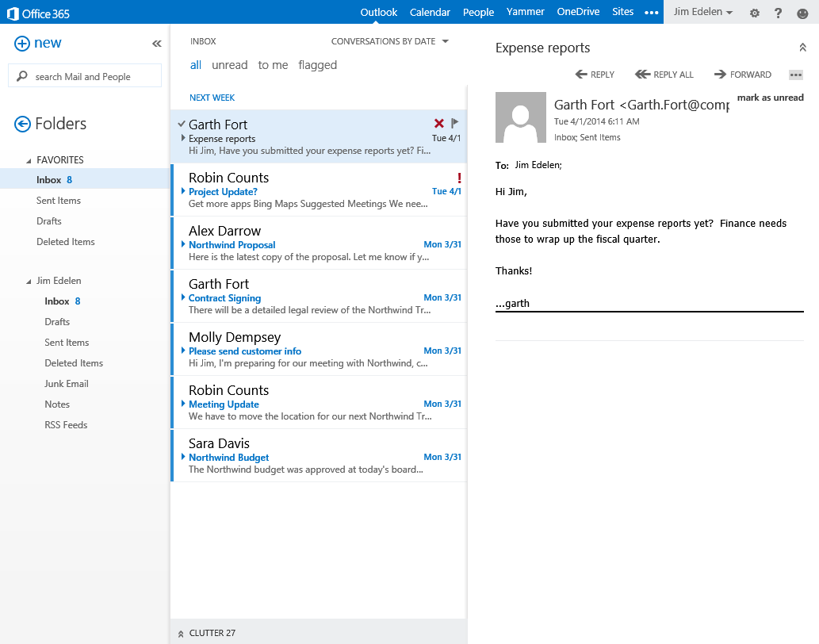Flag the Expense reports message
Viewport: 819px width, 644px height.
point(455,123)
